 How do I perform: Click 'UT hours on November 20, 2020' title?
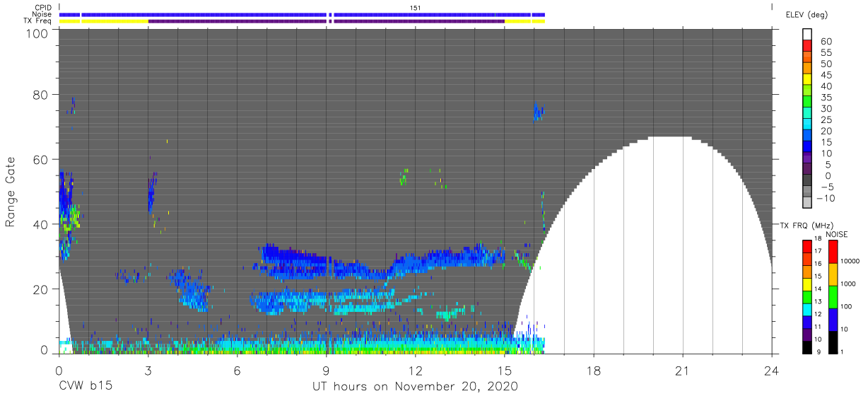click(x=416, y=387)
